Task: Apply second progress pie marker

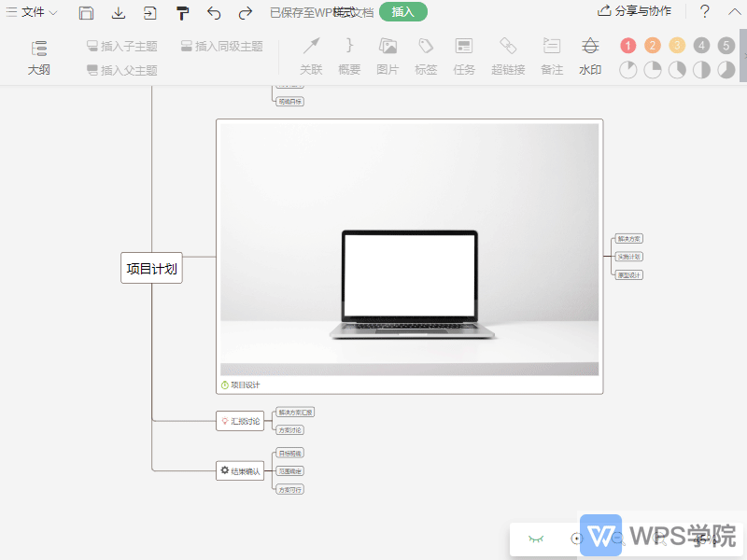Action: (653, 70)
